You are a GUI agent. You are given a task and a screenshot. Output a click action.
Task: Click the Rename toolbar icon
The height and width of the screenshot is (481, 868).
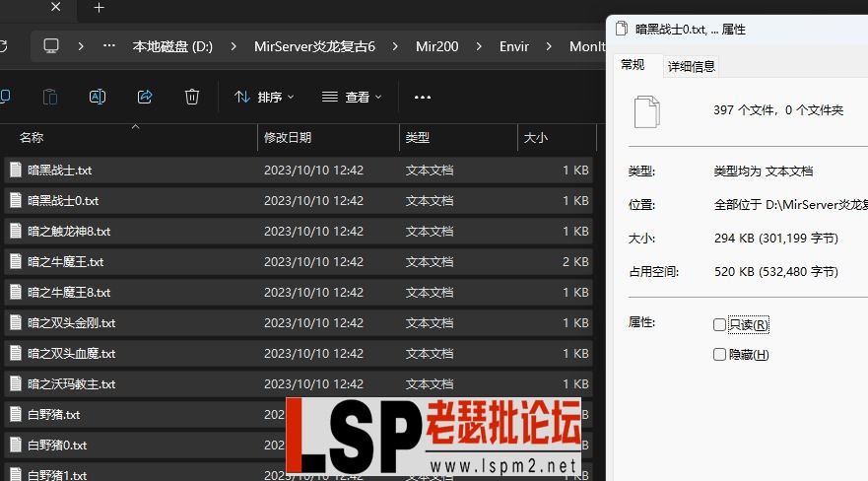pos(98,97)
